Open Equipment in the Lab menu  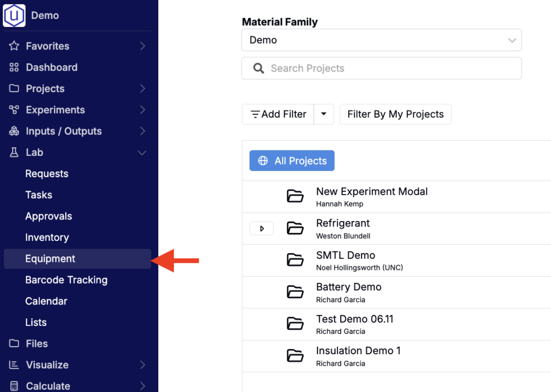(50, 259)
